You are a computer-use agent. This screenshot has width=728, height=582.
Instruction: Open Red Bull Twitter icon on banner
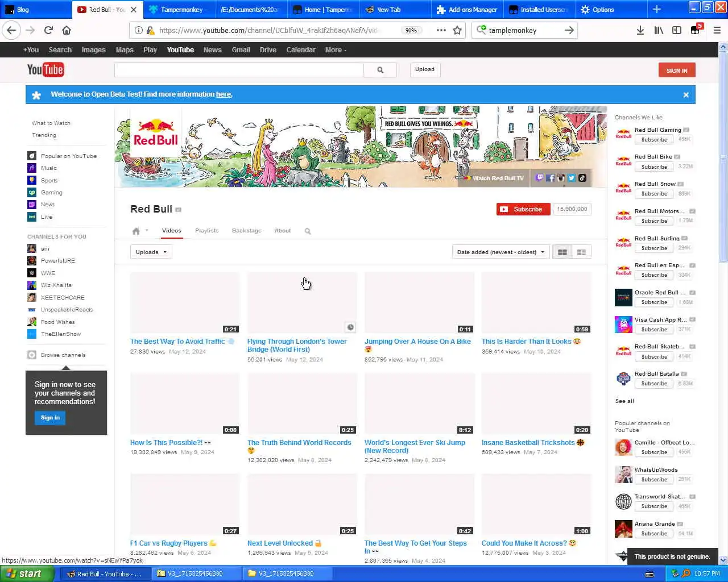[571, 178]
